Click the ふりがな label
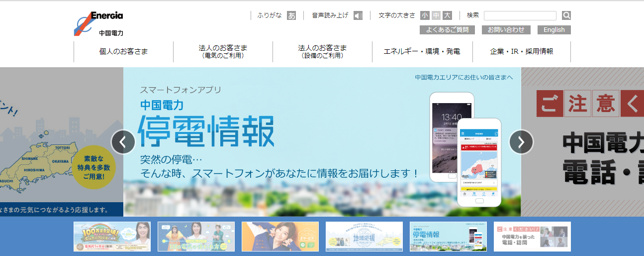 click(270, 15)
